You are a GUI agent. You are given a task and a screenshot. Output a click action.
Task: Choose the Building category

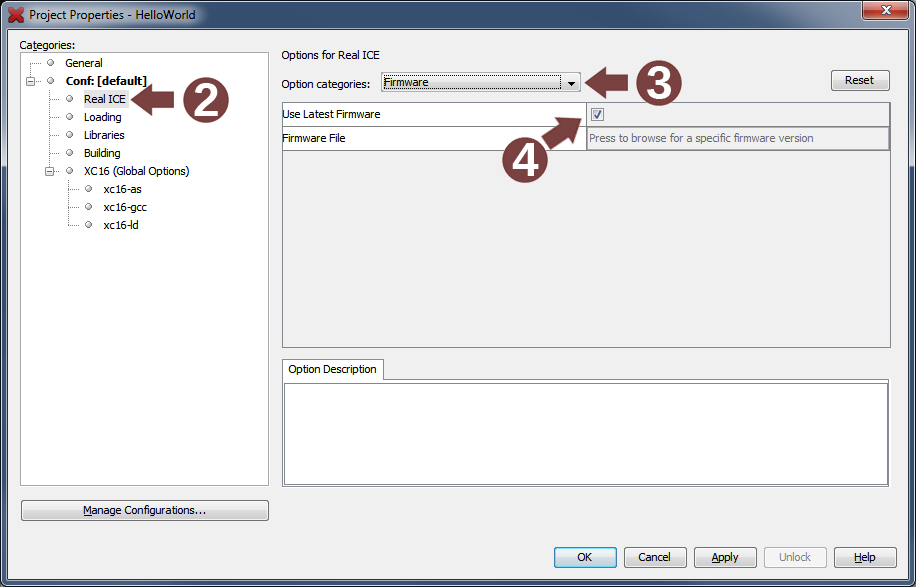(x=102, y=153)
